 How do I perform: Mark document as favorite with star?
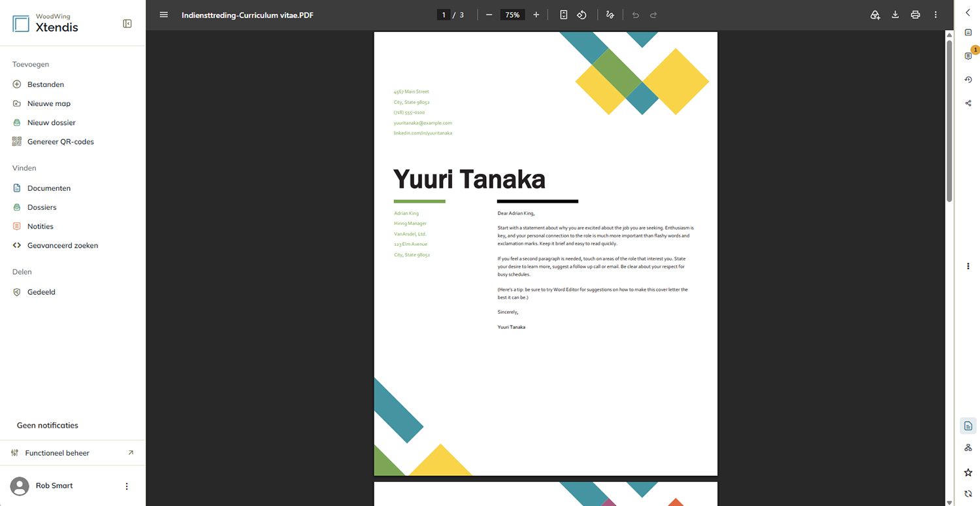[968, 472]
